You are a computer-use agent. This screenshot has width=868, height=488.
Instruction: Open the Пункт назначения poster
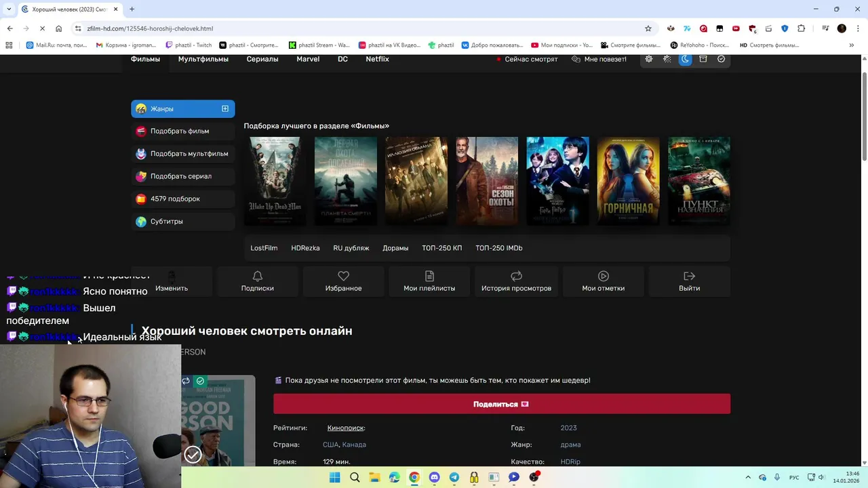click(x=699, y=181)
